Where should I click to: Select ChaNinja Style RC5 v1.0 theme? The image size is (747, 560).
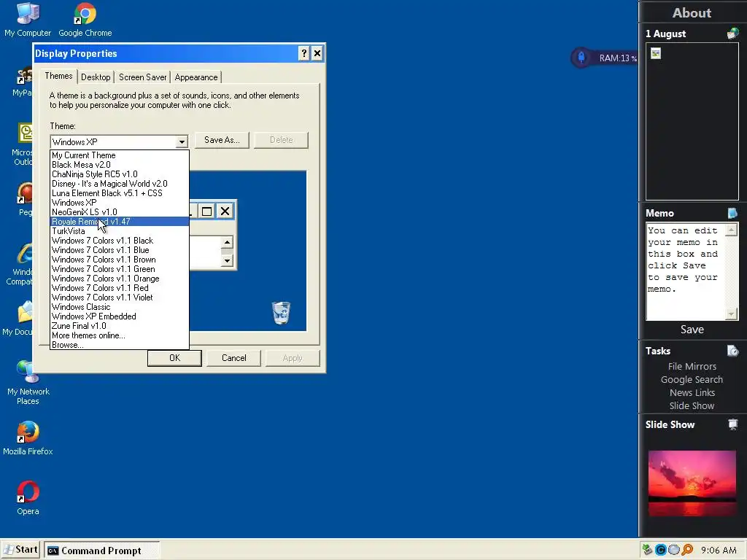(x=120, y=174)
